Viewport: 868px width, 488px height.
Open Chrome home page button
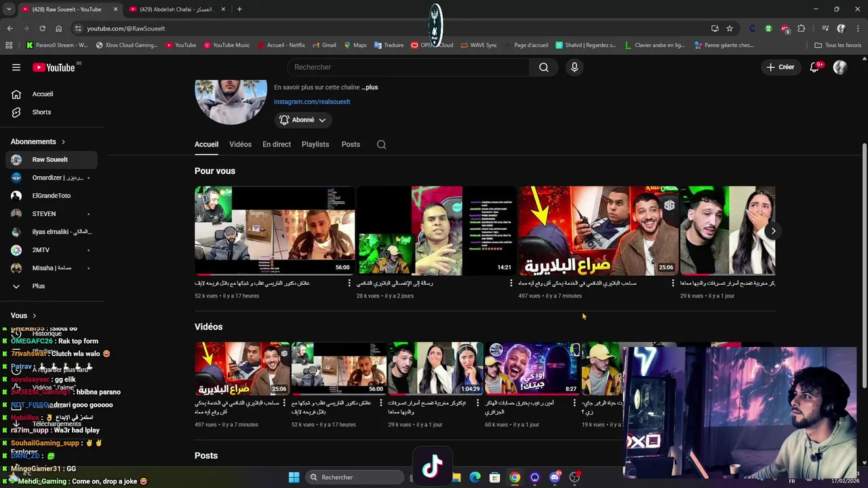click(58, 28)
